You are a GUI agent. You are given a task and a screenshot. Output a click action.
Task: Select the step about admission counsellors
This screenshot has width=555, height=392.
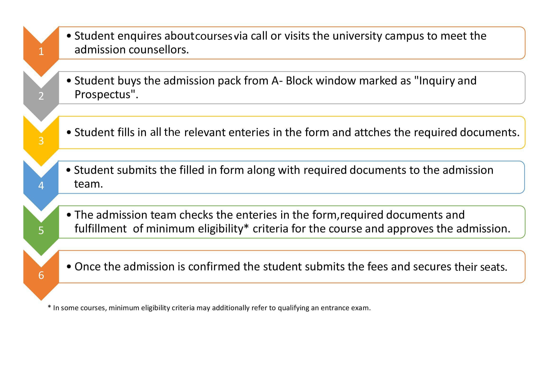[x=292, y=43]
